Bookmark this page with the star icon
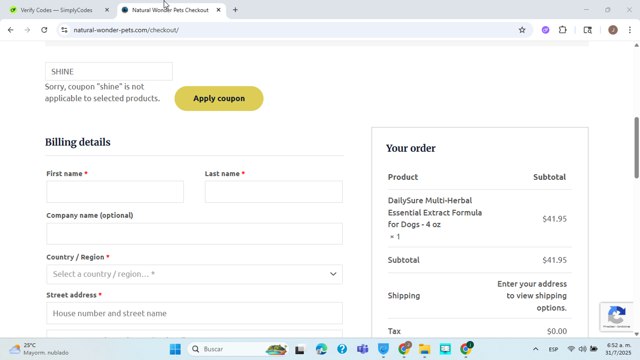This screenshot has width=640, height=360. coord(522,30)
